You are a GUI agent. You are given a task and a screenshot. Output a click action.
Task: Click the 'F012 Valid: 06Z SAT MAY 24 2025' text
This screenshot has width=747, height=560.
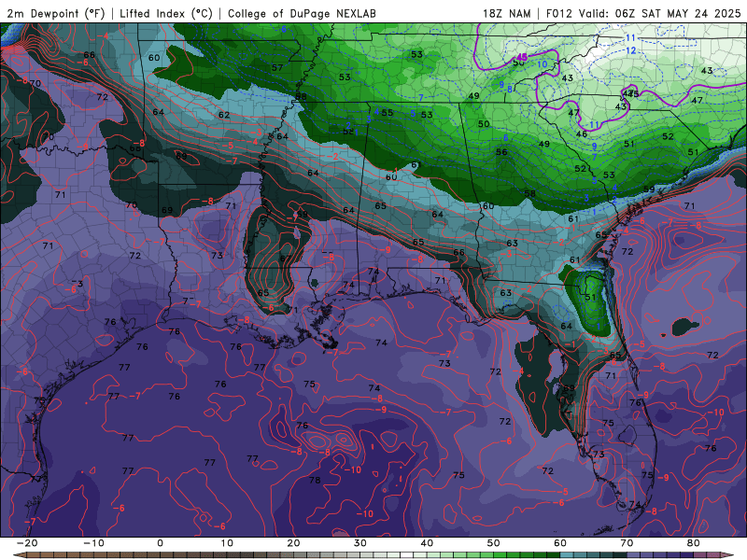(643, 13)
